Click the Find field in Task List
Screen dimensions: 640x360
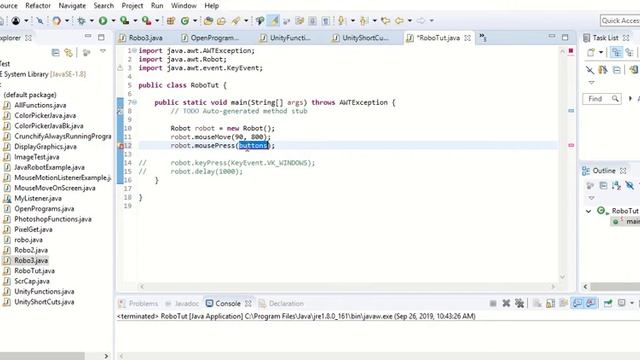pos(602,99)
